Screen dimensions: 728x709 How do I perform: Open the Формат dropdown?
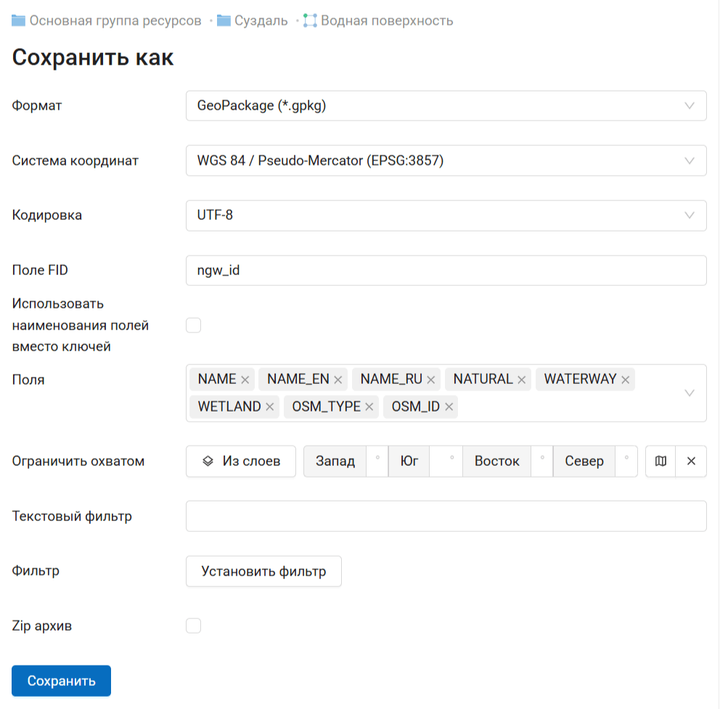[446, 106]
